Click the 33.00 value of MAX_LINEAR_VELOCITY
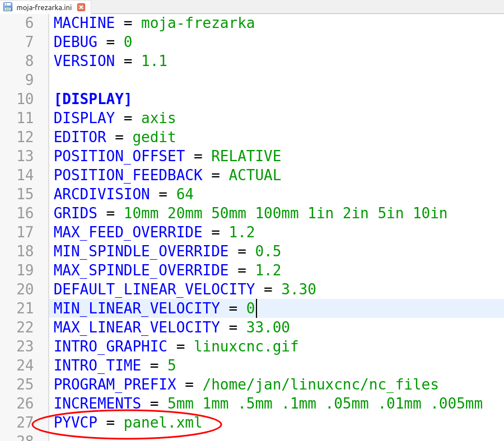 [268, 327]
